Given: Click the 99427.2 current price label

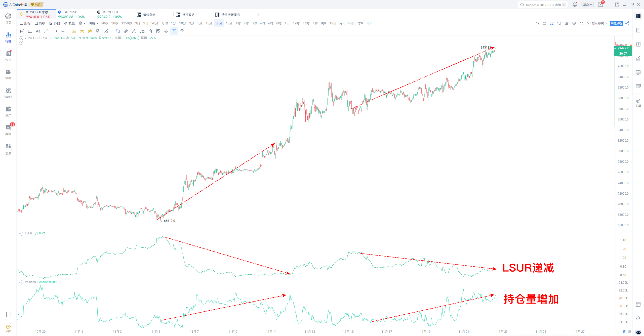Looking at the screenshot, I should (x=623, y=48).
